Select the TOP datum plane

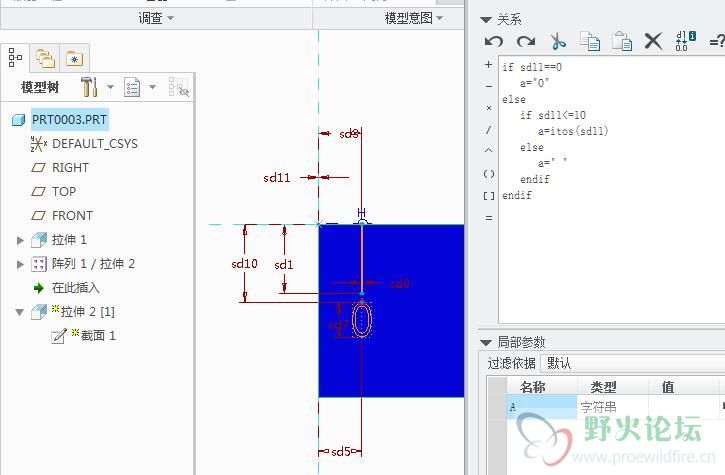point(64,191)
